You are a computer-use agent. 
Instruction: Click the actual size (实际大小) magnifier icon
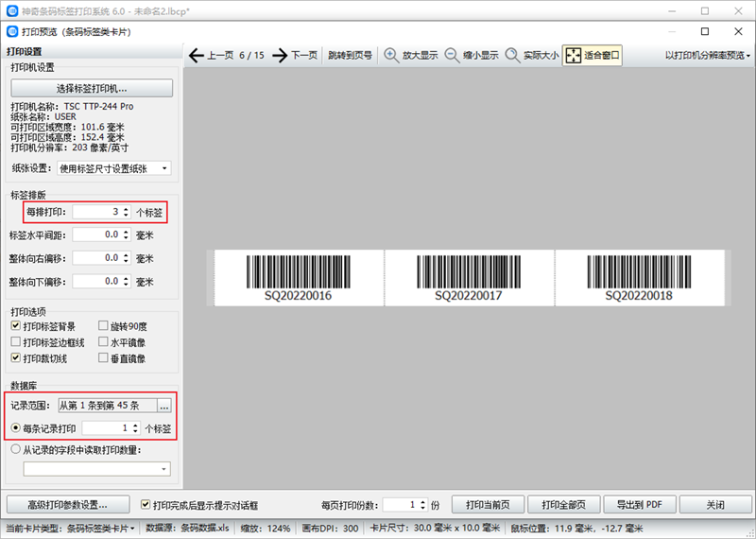512,56
